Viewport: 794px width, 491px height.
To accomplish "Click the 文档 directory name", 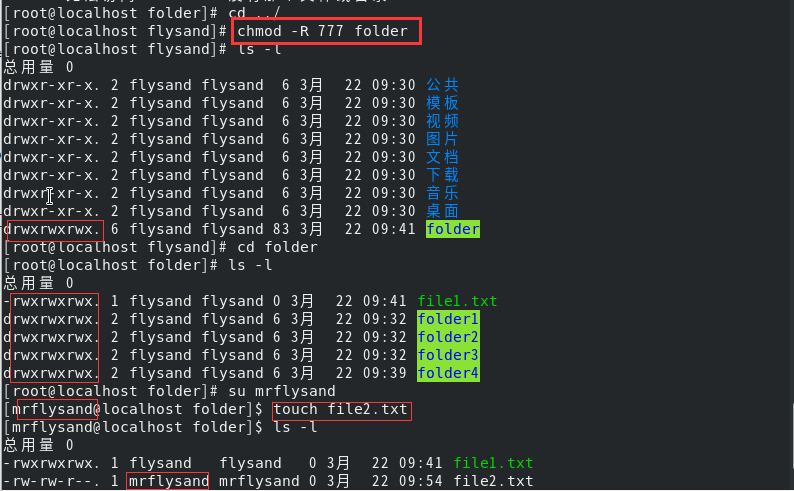I will tap(442, 157).
